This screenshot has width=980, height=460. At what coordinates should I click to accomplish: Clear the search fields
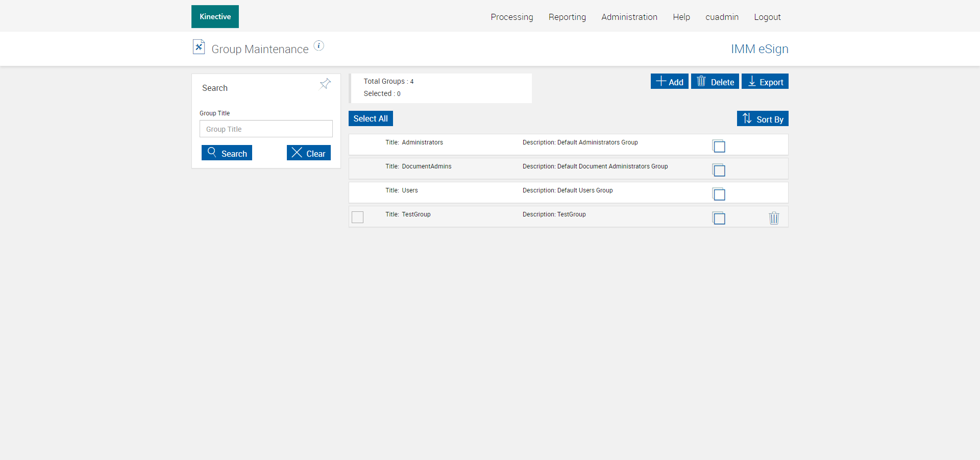coord(309,153)
